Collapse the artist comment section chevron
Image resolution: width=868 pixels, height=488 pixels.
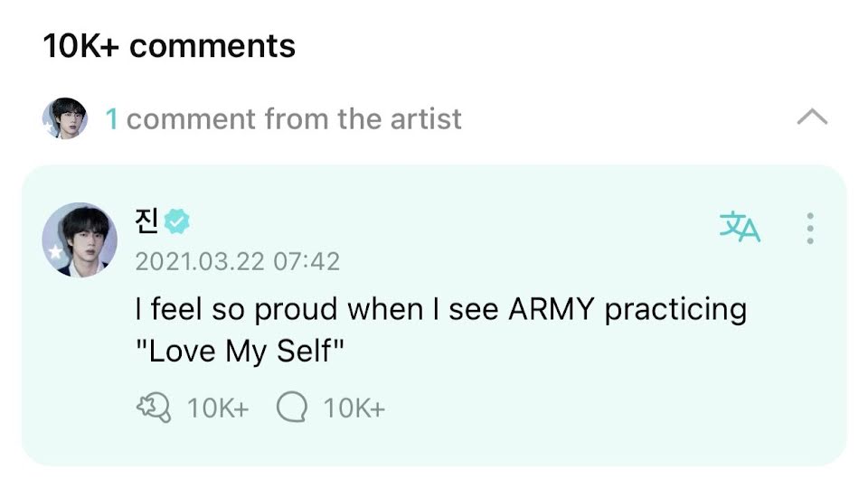[811, 117]
